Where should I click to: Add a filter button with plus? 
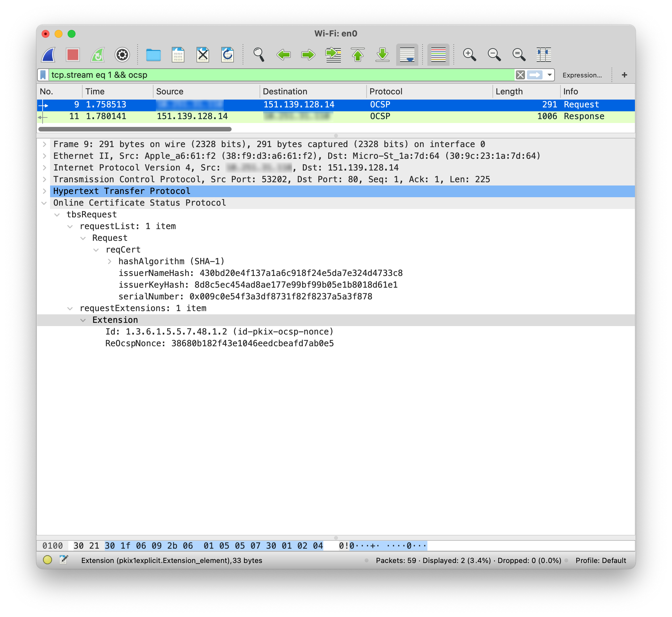pos(624,75)
